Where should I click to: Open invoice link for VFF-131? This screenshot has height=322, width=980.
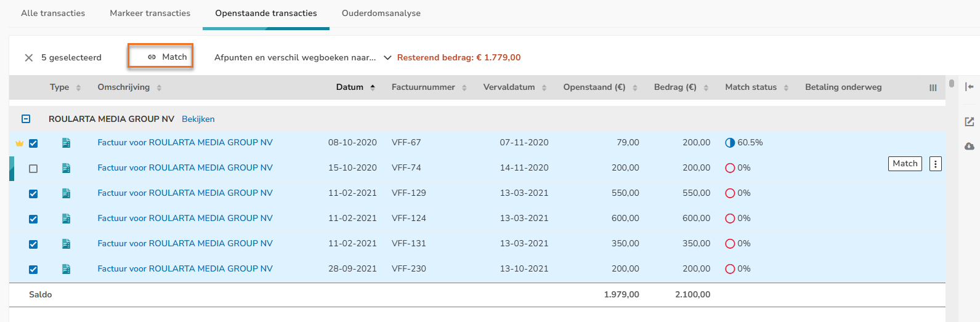click(x=185, y=243)
